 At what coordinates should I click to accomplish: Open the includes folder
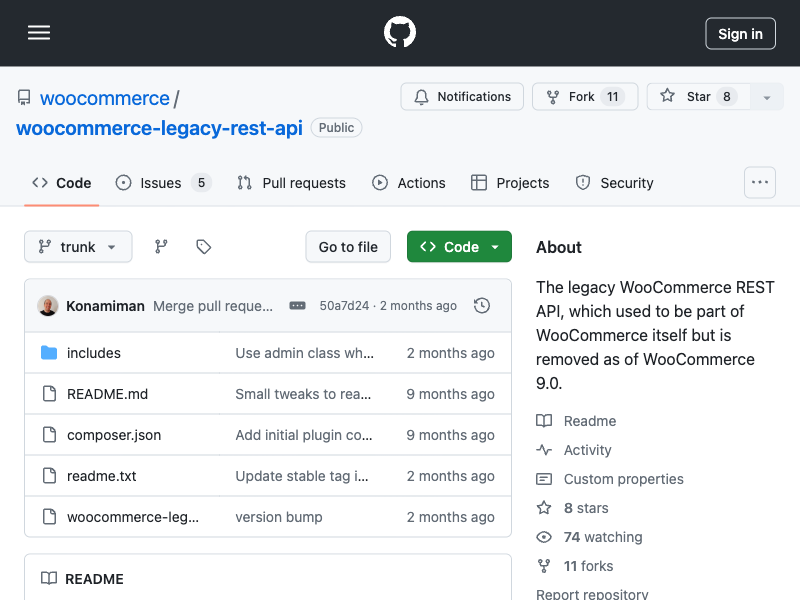click(x=93, y=353)
